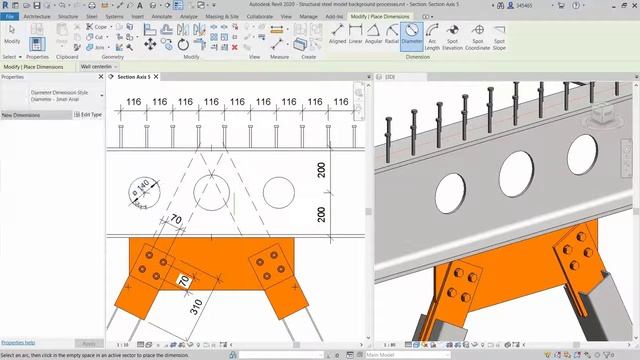Screen dimensions: 640x360
Task: Switch to the Annotate ribbon tab
Action: (162, 16)
